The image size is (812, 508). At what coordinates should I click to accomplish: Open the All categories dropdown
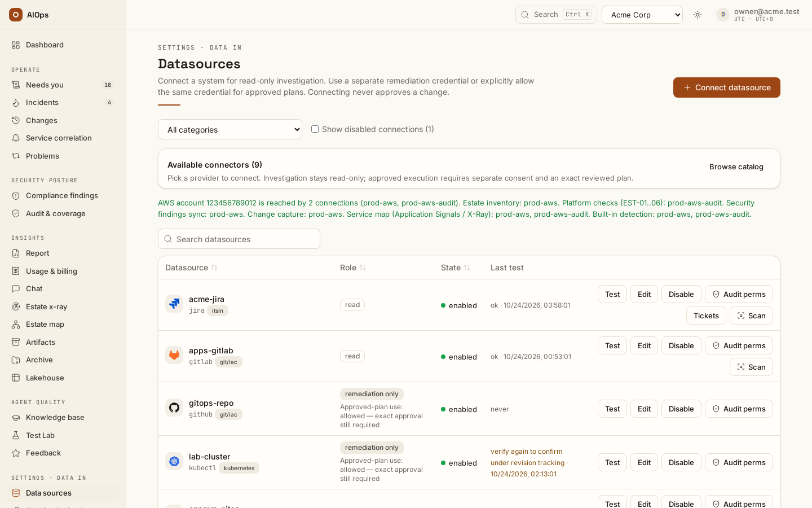(230, 129)
